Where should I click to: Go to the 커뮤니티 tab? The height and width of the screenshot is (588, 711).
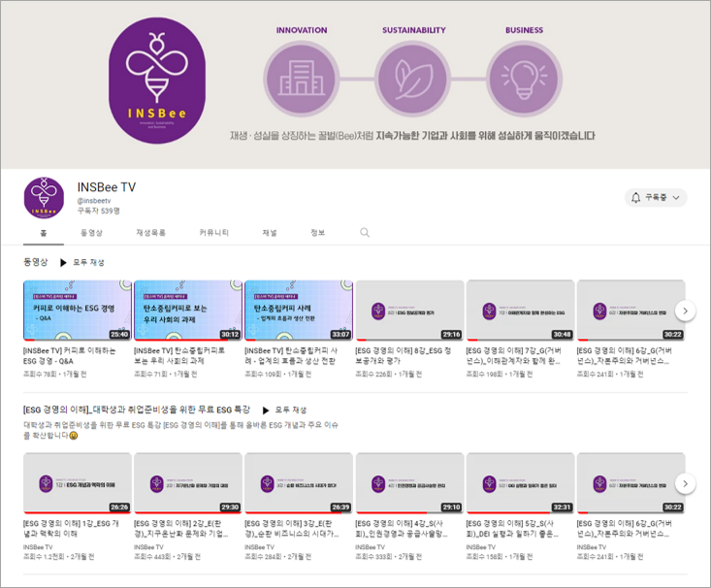coord(214,233)
